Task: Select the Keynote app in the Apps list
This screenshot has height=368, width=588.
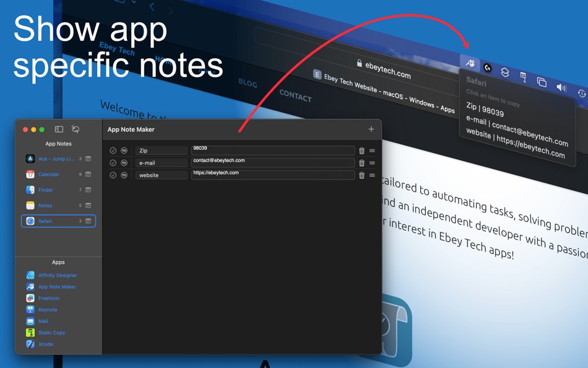Action: tap(46, 309)
